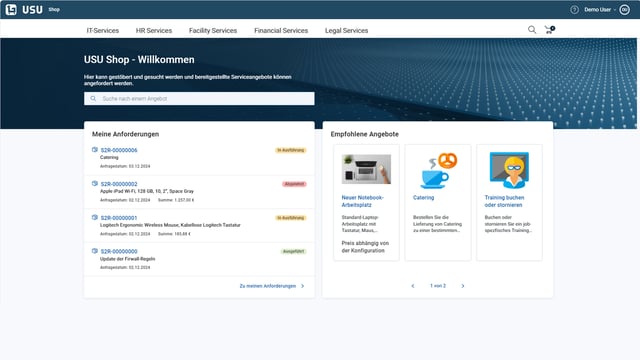Open the IT-Services menu
Viewport: 640px width, 360px height.
[x=102, y=31]
